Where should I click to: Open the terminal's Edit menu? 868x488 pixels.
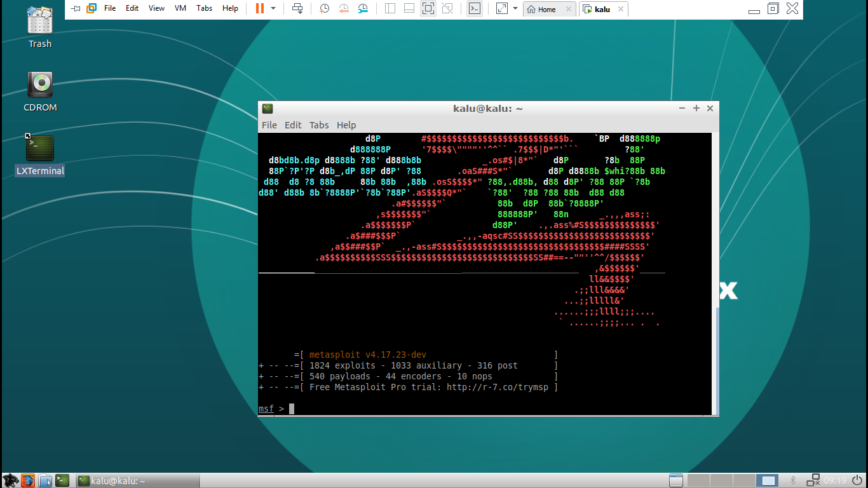[x=293, y=125]
